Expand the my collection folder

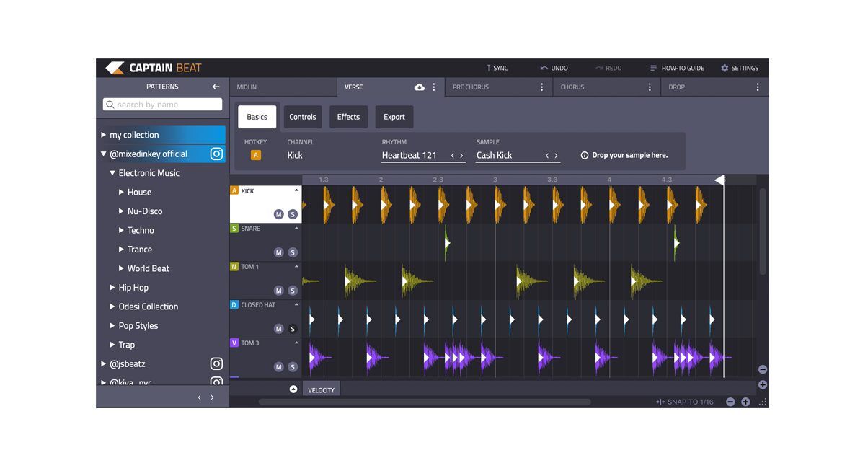[x=104, y=135]
